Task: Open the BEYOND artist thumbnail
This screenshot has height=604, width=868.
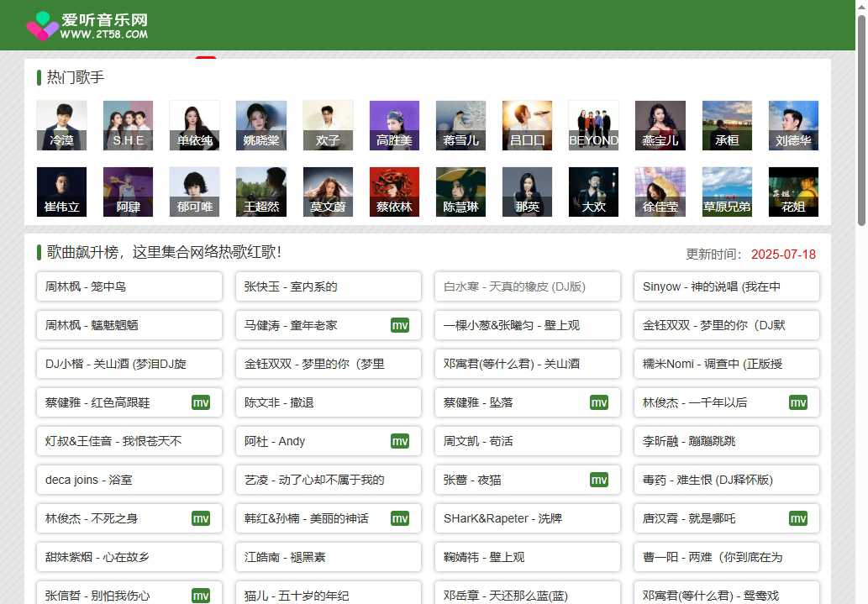Action: pyautogui.click(x=593, y=123)
